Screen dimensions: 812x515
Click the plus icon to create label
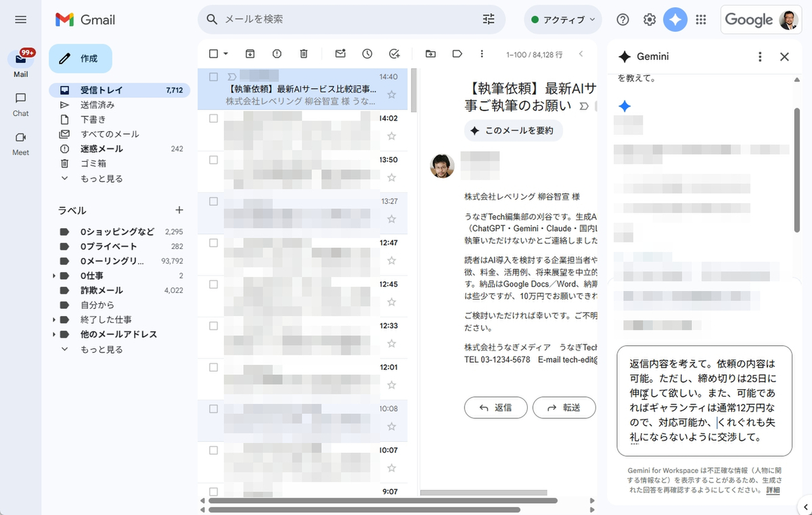[x=179, y=210]
